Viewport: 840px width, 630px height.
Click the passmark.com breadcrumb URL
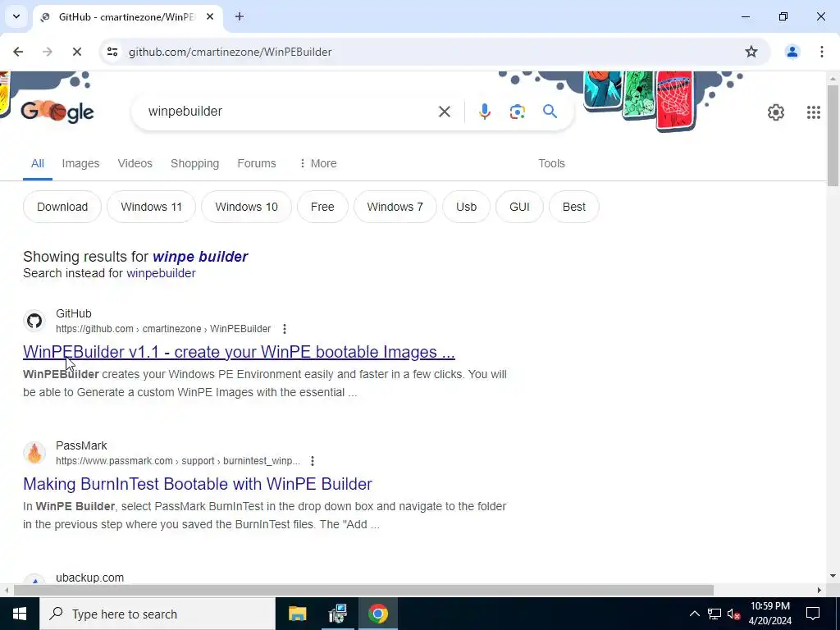pyautogui.click(x=178, y=461)
